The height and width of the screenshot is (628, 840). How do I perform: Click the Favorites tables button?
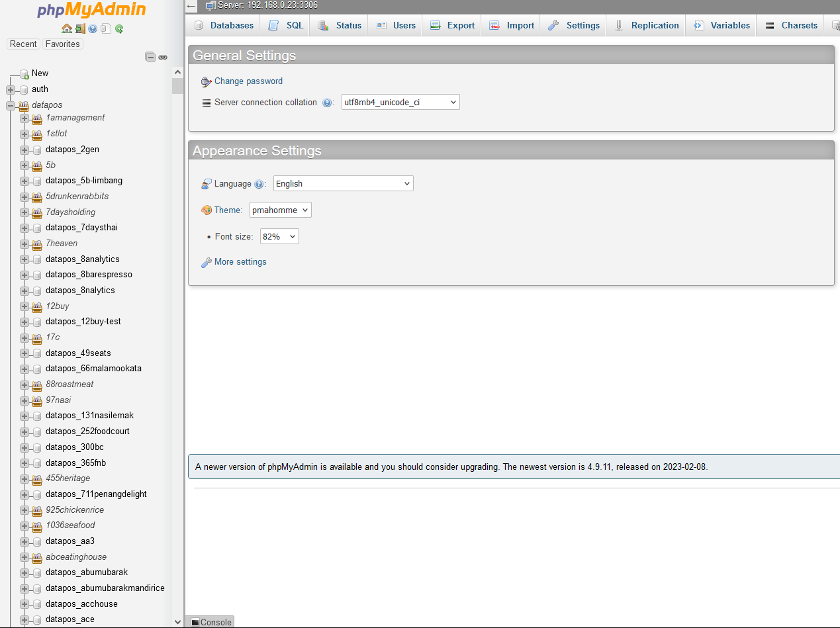63,44
